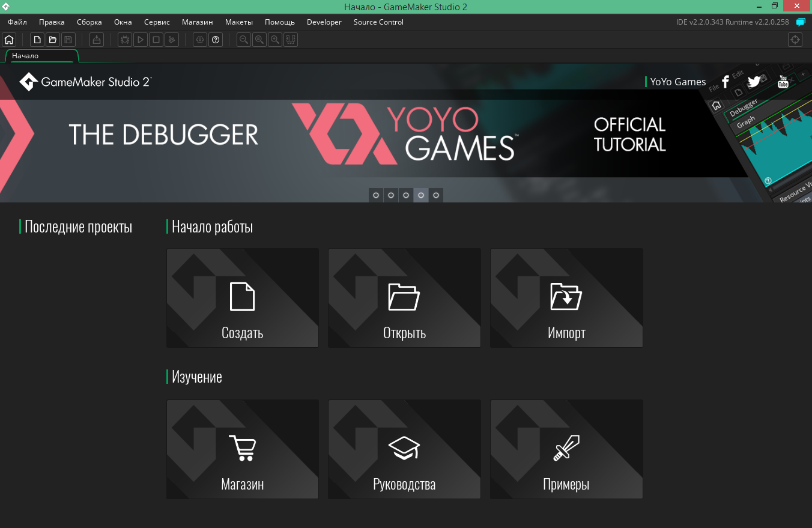Viewport: 812px width, 528px height.
Task: Switch to the Начало tab
Action: (25, 56)
